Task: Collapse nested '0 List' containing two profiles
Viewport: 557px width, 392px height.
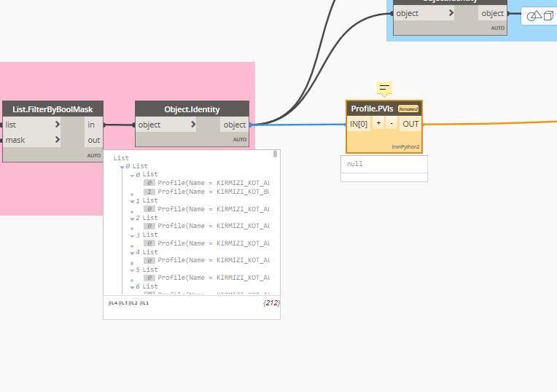Action: (x=132, y=176)
